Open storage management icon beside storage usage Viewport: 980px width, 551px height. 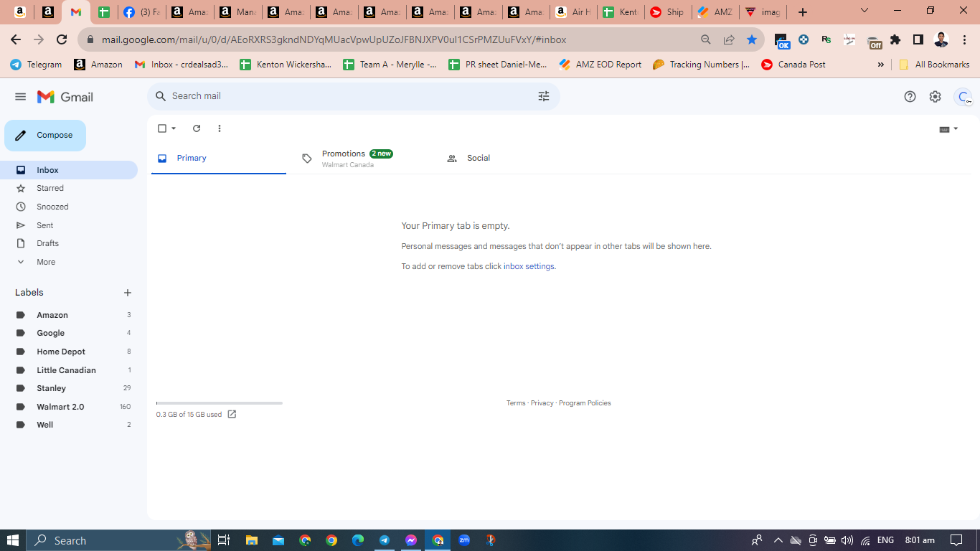tap(232, 414)
